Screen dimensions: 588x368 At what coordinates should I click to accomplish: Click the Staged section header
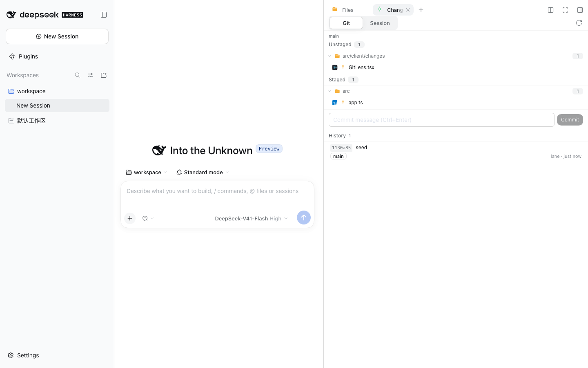point(337,80)
